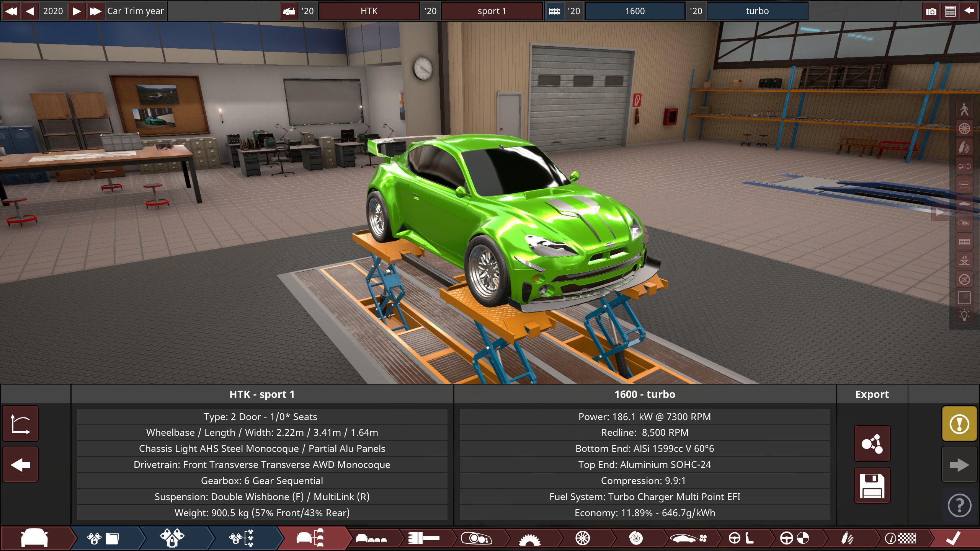The height and width of the screenshot is (551, 980).
Task: Open the engine designer V-engine tab
Action: pyautogui.click(x=172, y=538)
